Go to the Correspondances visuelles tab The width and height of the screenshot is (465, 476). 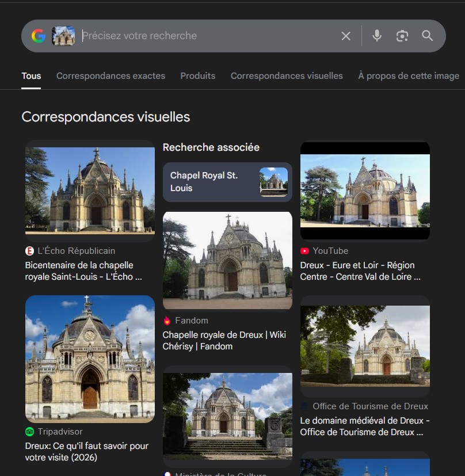click(x=287, y=76)
